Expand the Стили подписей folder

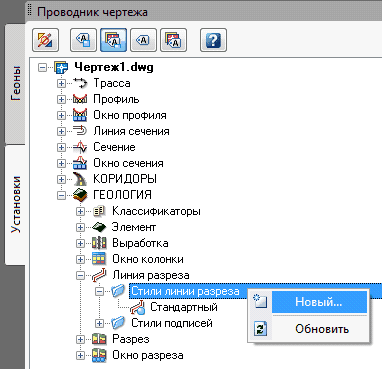[99, 323]
